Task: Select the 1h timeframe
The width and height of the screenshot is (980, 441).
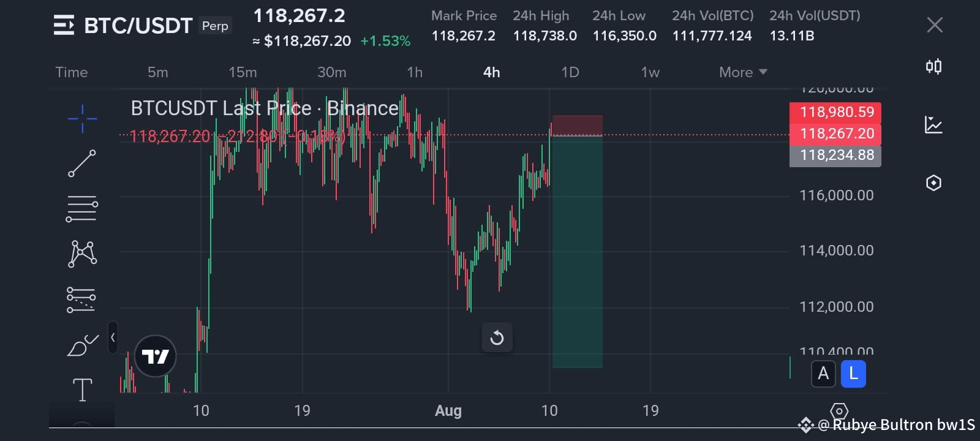Action: tap(415, 72)
